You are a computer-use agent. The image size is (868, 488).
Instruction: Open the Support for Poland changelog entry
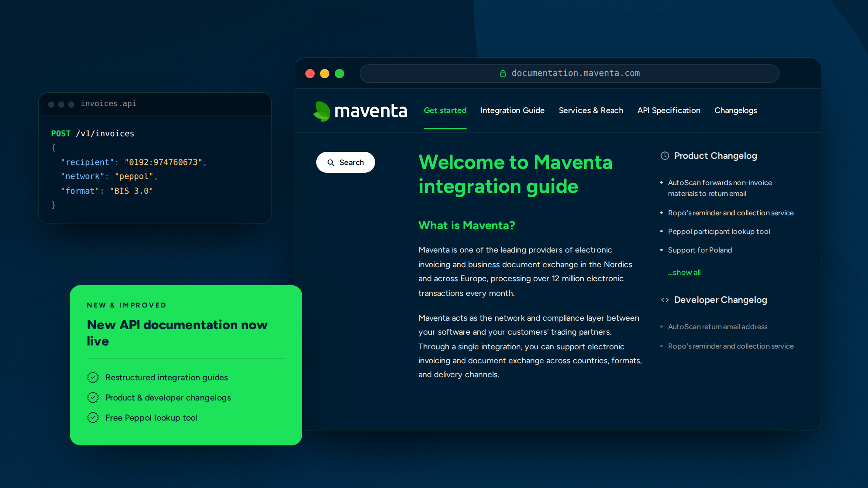click(x=699, y=250)
